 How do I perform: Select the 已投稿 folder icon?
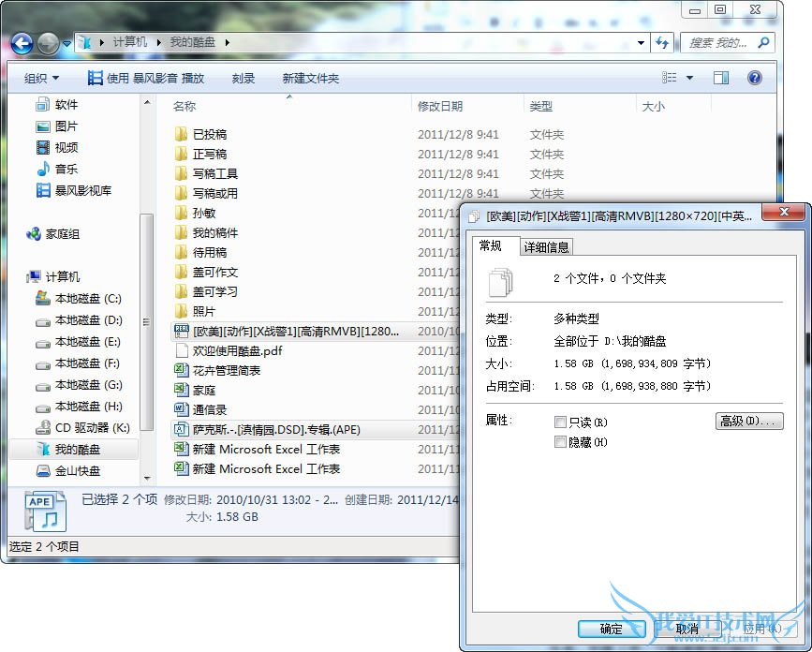pos(181,134)
